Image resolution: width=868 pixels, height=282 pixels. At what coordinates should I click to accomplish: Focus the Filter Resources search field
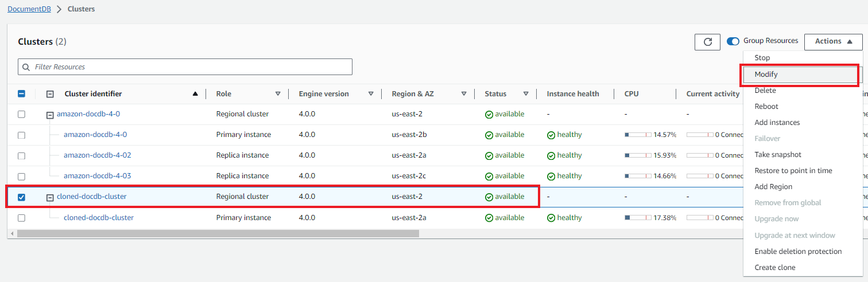(x=189, y=67)
